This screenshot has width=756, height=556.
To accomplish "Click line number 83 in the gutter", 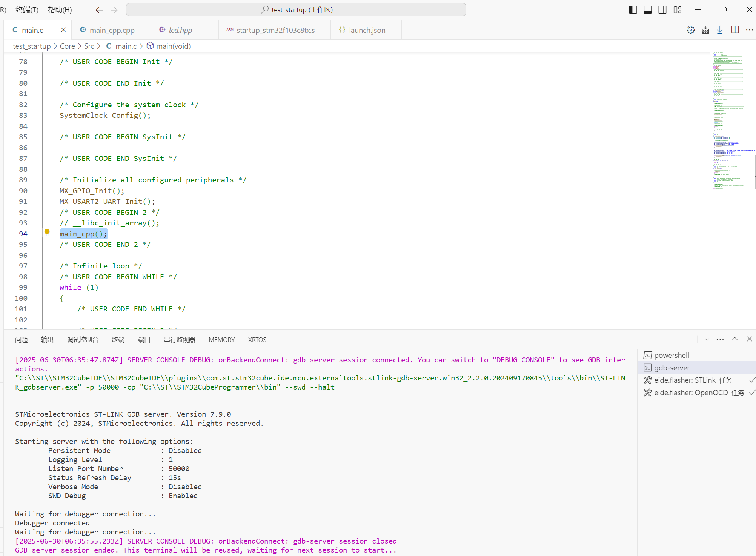I will [23, 116].
